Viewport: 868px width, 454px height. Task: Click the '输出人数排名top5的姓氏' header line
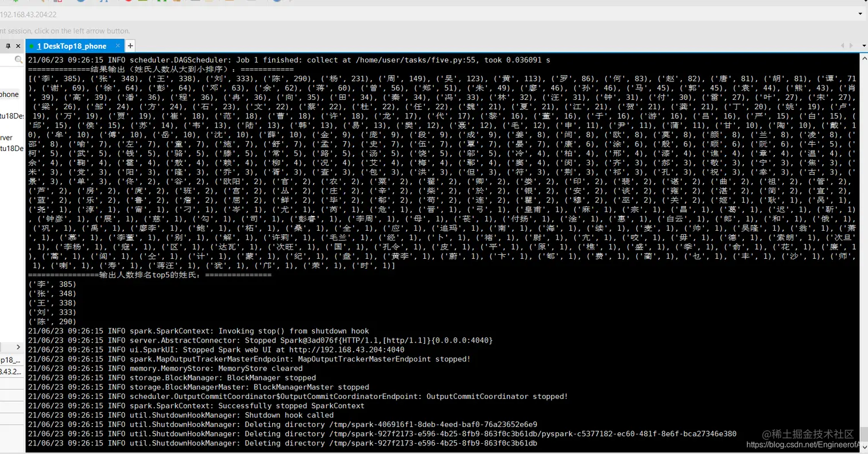149,275
